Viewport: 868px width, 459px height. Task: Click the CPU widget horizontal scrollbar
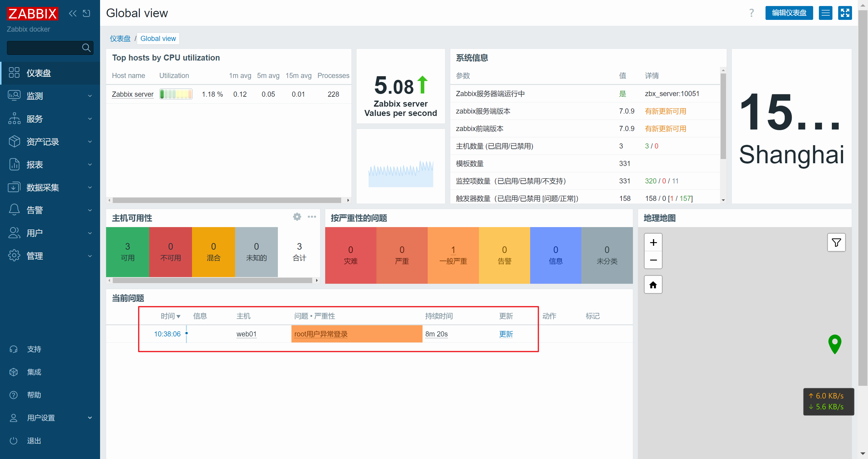tap(227, 200)
